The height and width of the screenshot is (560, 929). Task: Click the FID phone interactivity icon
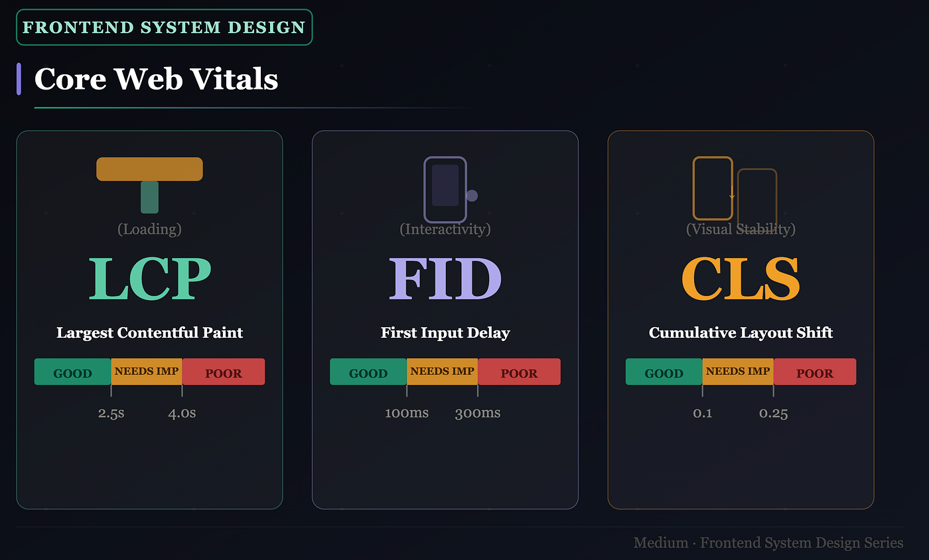coord(451,189)
